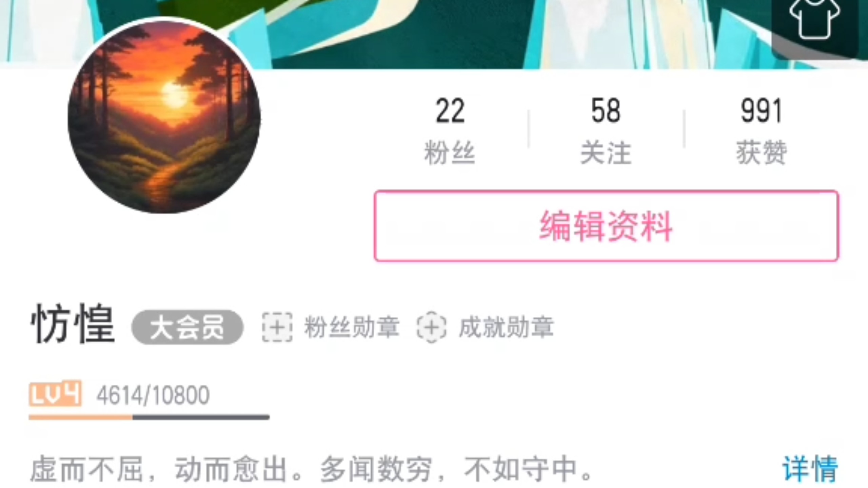
Task: Click the 编辑资料 edit profile button
Action: point(606,226)
